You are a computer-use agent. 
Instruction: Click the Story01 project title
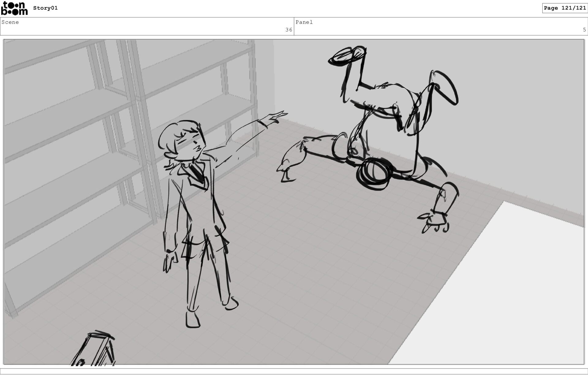pyautogui.click(x=45, y=8)
